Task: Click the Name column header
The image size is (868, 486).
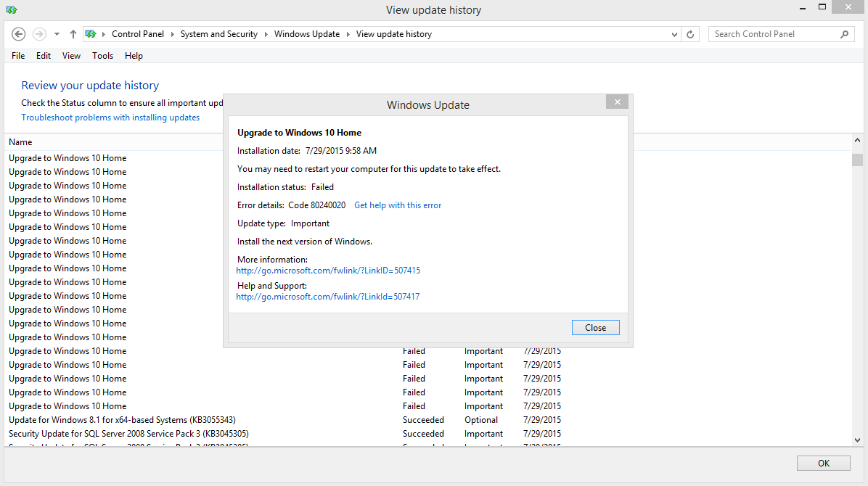Action: pos(20,142)
